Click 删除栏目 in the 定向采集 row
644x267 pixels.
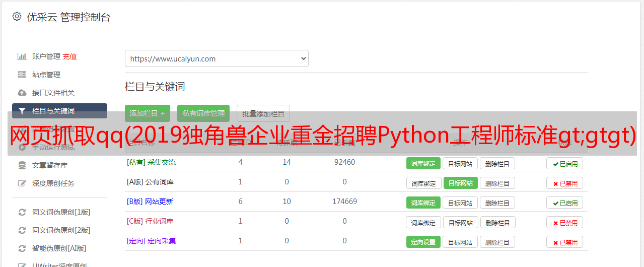click(x=497, y=242)
